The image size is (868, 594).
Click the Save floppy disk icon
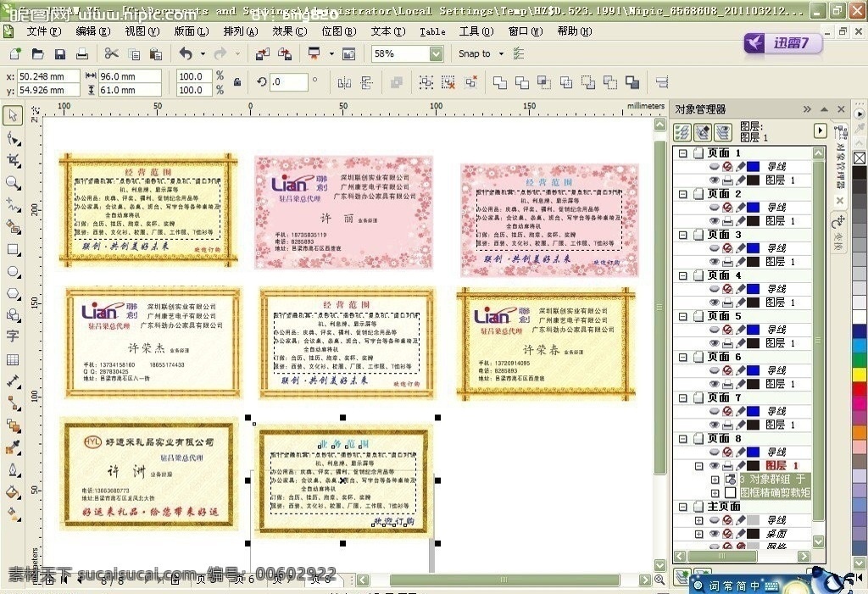[60, 54]
